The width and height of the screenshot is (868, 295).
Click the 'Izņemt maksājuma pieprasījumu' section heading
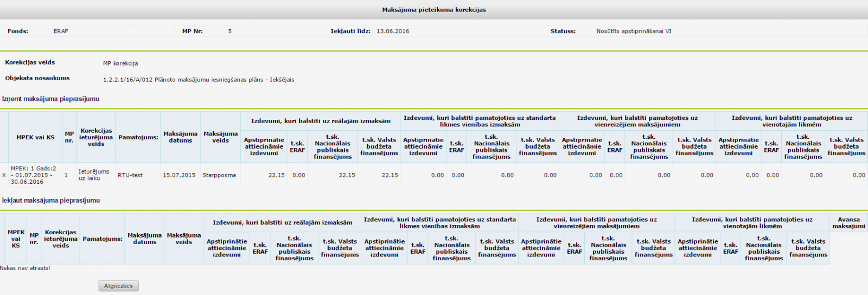(x=50, y=99)
